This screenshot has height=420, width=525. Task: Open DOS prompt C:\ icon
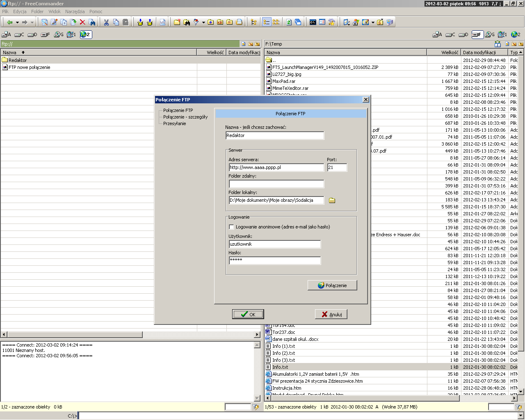point(313,22)
